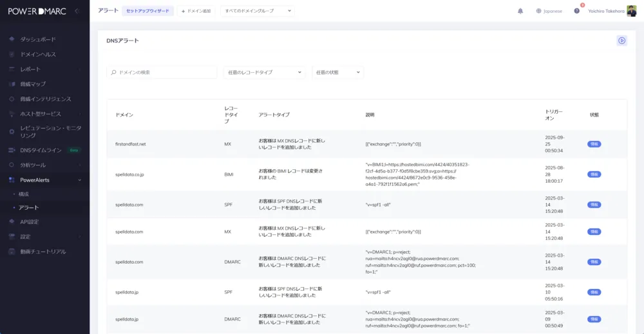
Task: Open 動画チュートリアル page
Action: point(43,252)
